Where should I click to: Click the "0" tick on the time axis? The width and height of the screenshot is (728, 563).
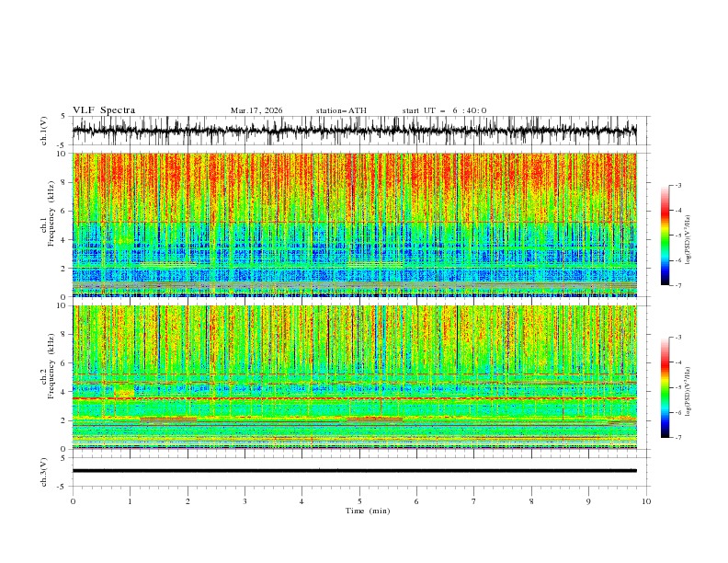pos(73,501)
